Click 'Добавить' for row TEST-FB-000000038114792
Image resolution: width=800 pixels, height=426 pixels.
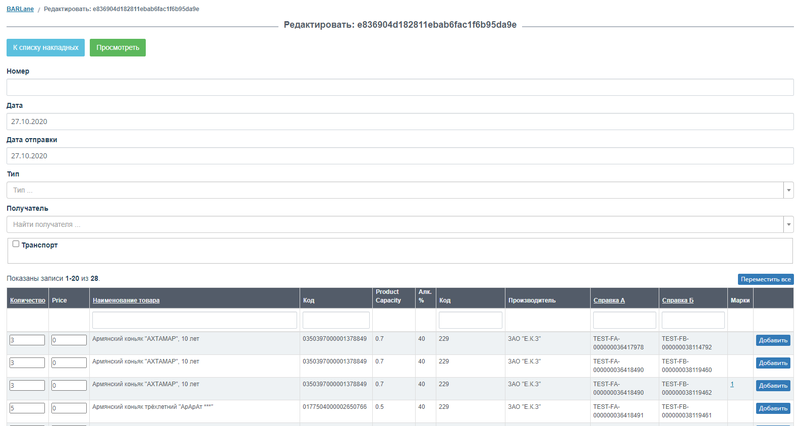[773, 340]
